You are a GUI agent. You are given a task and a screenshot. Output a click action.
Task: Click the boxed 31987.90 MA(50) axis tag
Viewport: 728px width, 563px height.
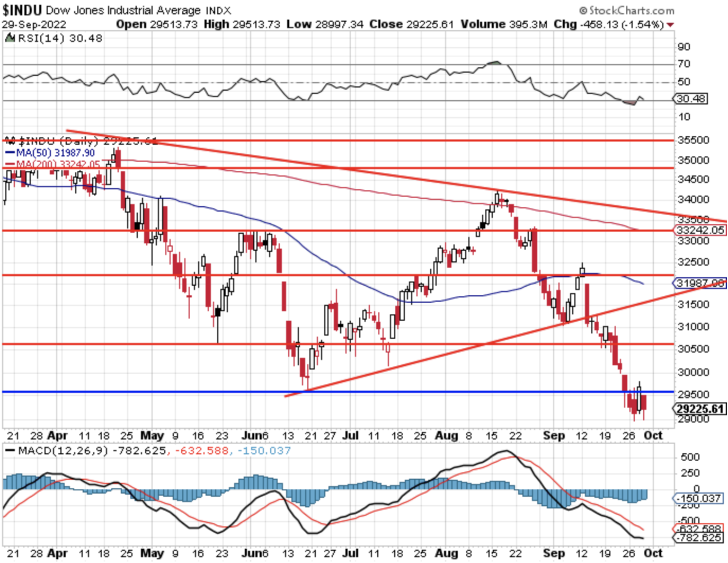pos(700,283)
